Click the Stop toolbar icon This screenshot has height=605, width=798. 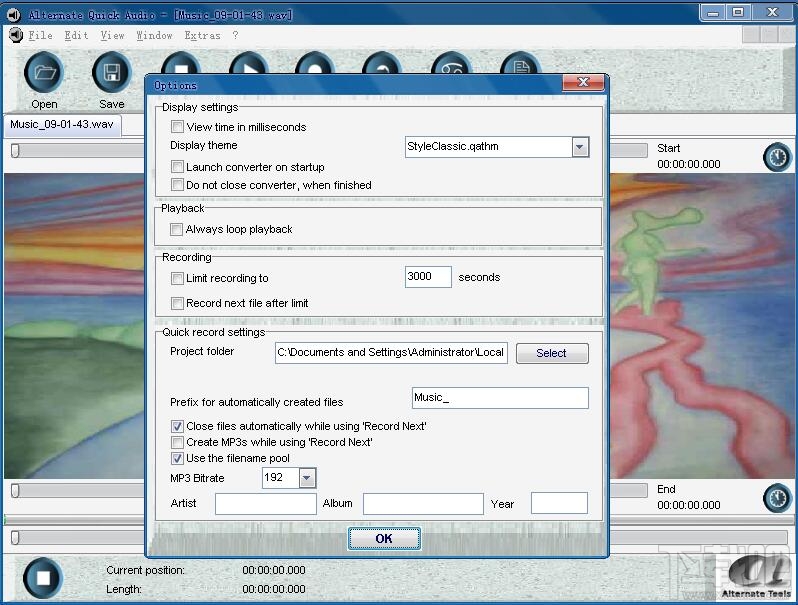[181, 64]
